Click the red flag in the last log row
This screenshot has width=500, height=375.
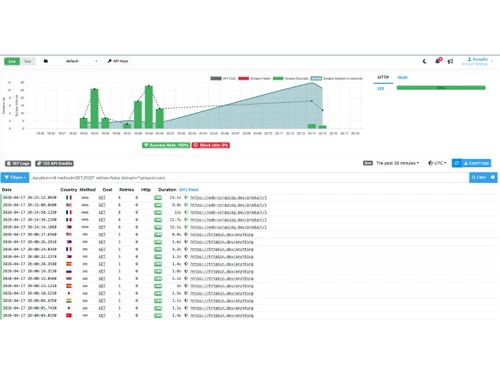click(69, 315)
